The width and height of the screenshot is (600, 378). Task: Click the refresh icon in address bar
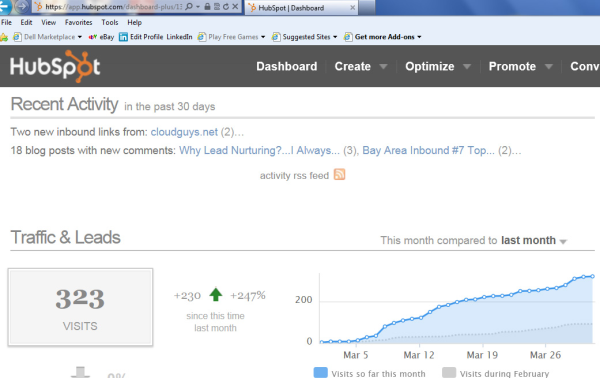tap(226, 7)
